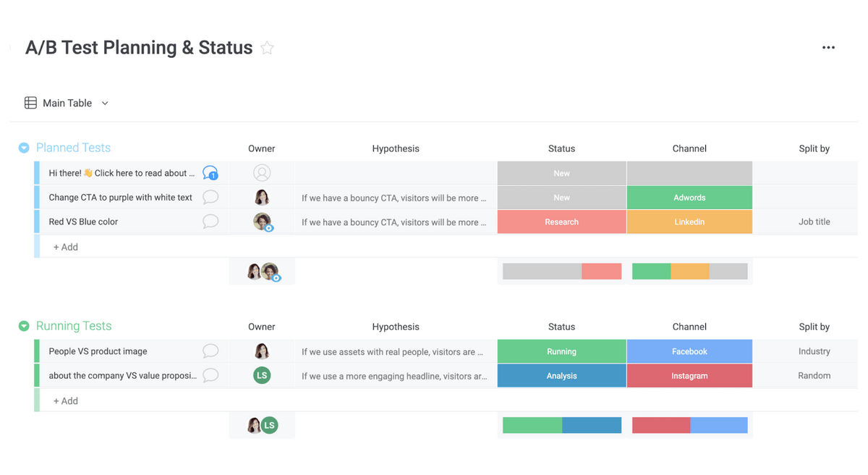Select the Main Table view tab
Screen dimensions: 868x475
point(67,104)
